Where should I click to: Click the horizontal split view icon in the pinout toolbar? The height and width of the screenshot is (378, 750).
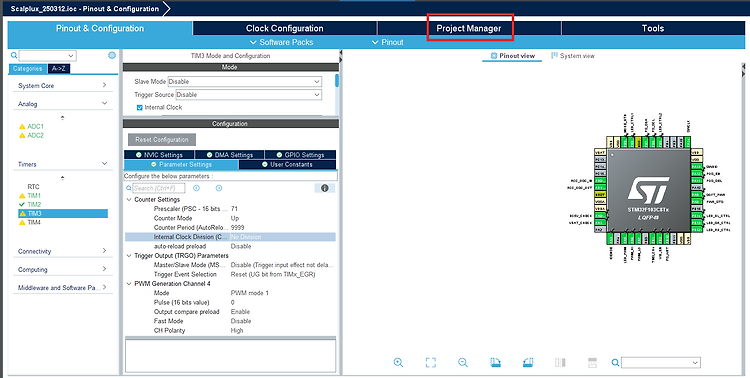(x=592, y=363)
